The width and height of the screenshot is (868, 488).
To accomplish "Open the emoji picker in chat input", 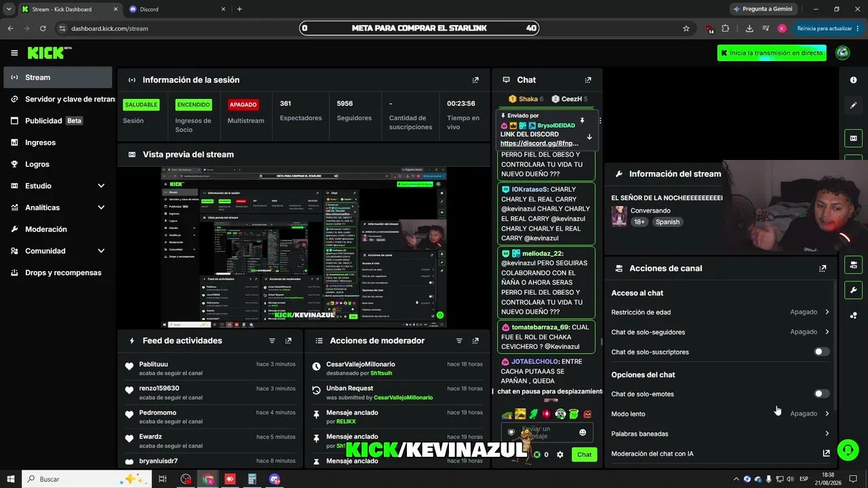I will tap(583, 432).
